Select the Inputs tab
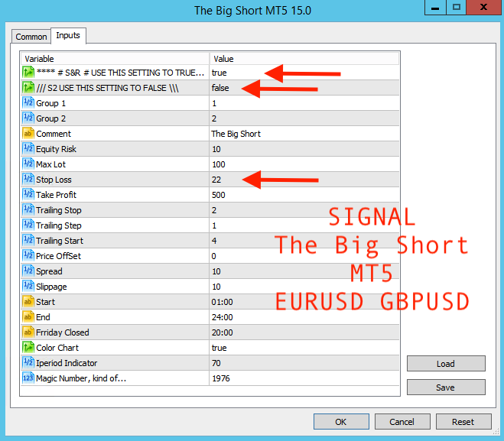Viewport: 504px width, 441px height. click(x=68, y=35)
